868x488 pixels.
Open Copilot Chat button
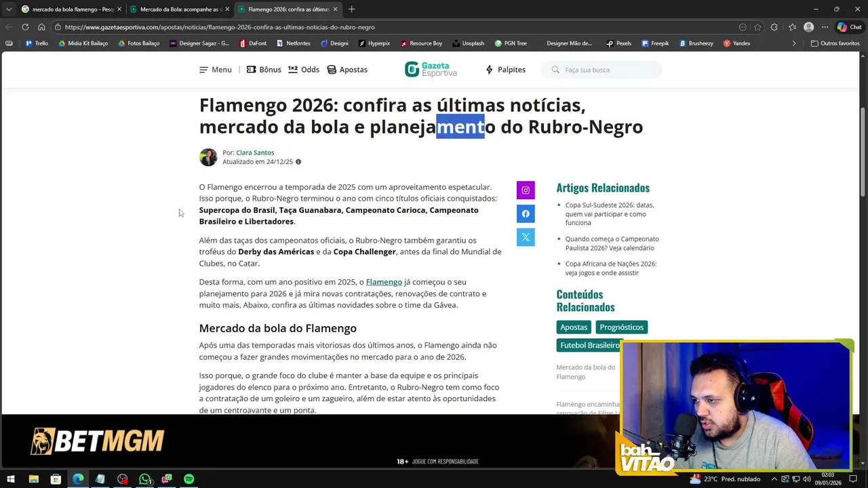[x=850, y=27]
